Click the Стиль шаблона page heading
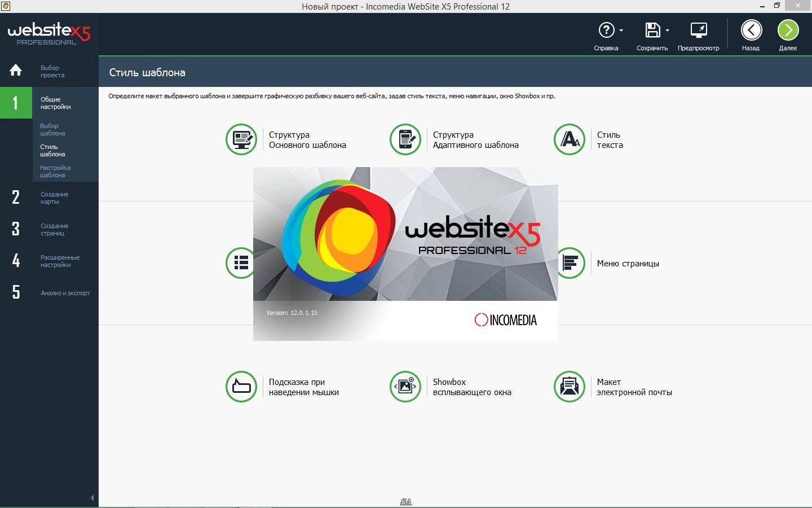Image resolution: width=812 pixels, height=508 pixels. click(x=147, y=72)
